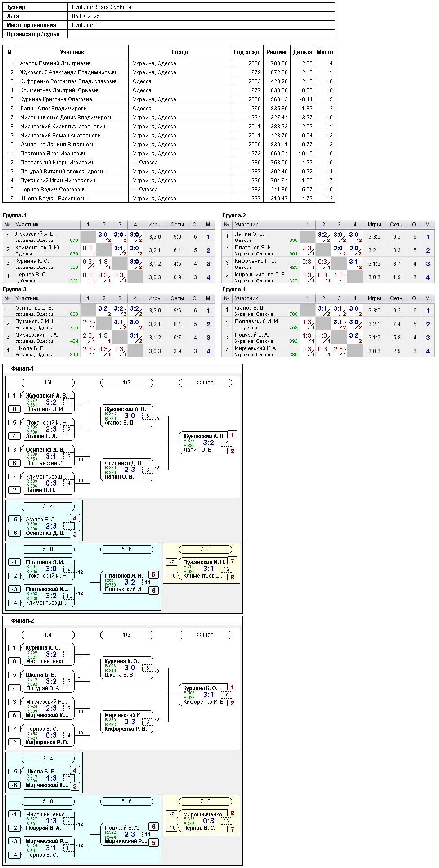Image resolution: width=439 pixels, height=868 pixels.
Task: Click the 'Рейтинг' column header
Action: click(x=277, y=52)
